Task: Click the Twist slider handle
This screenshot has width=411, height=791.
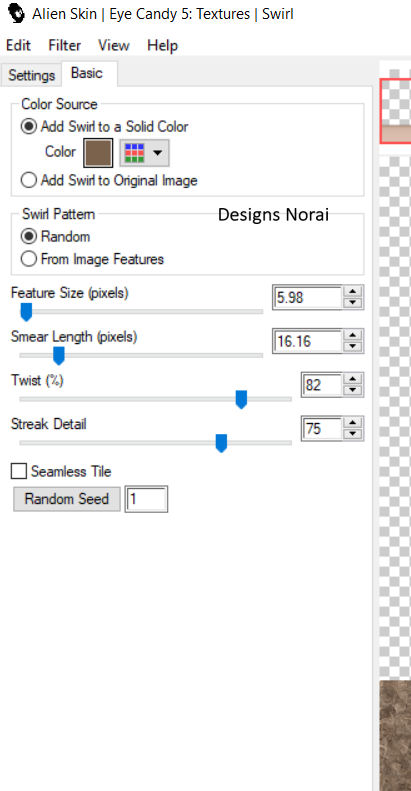Action: [242, 399]
